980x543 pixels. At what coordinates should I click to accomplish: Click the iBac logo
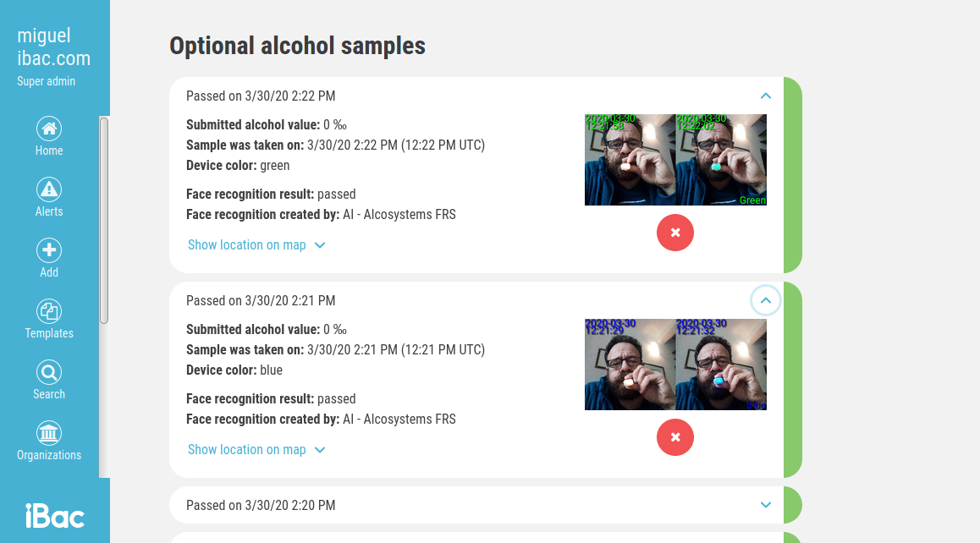click(x=54, y=515)
